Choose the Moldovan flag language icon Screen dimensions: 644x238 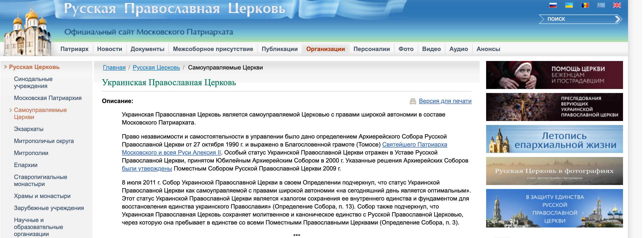click(585, 5)
